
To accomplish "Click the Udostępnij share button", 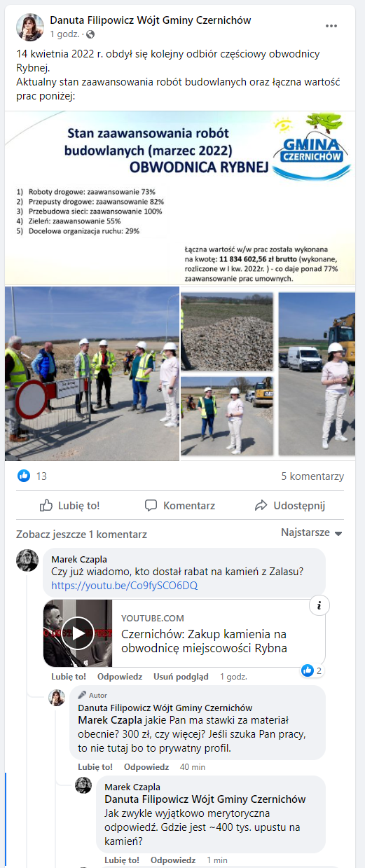I will pyautogui.click(x=289, y=505).
